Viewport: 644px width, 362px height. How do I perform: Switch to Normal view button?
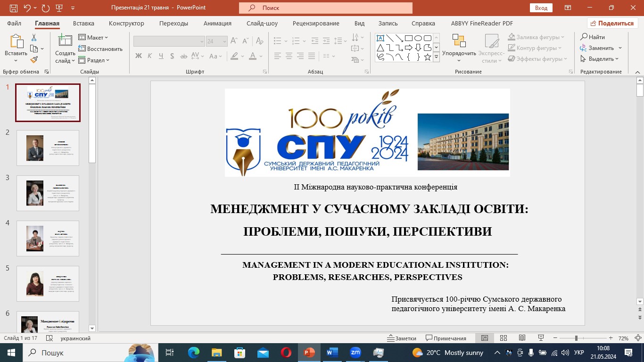(484, 338)
